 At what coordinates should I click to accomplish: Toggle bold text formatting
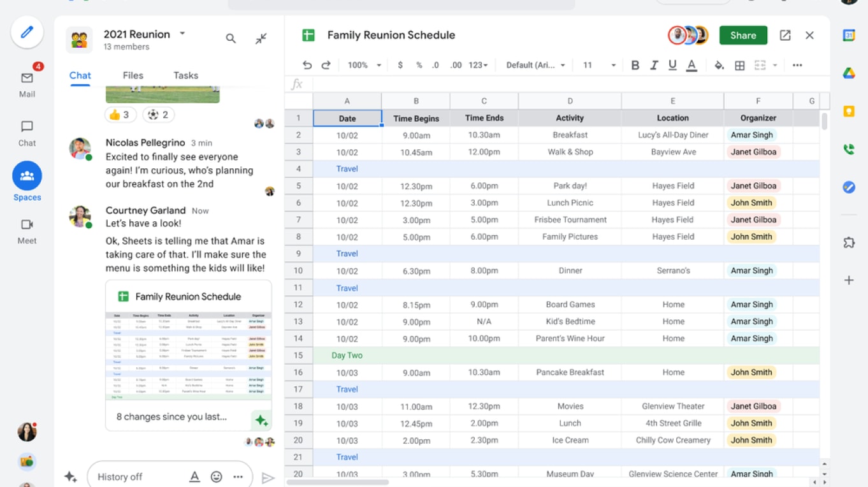coord(635,65)
